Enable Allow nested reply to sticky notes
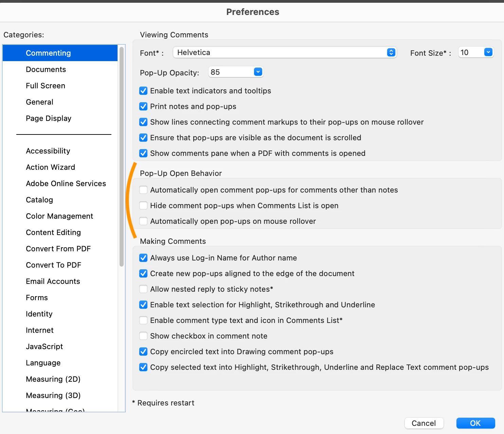 pyautogui.click(x=143, y=289)
